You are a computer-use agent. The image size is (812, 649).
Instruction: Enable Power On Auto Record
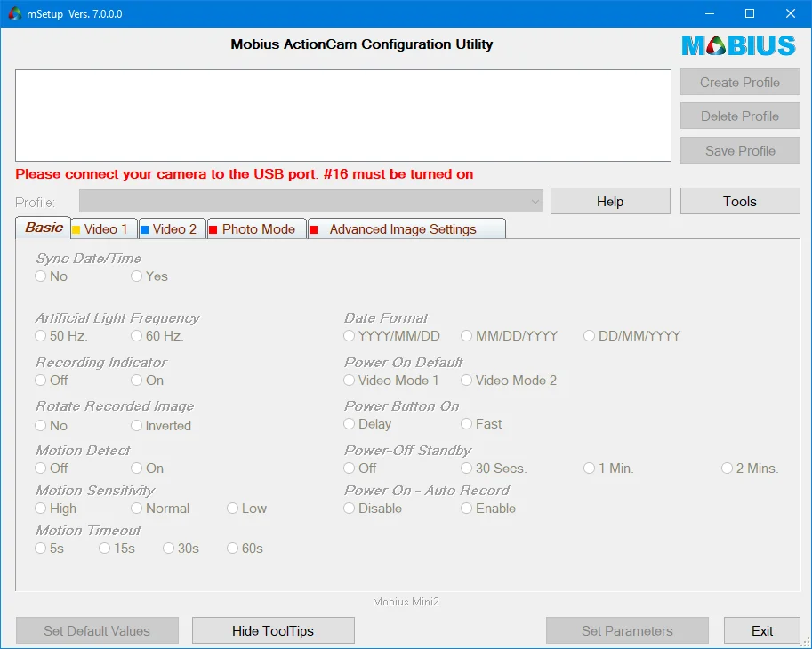pos(487,509)
